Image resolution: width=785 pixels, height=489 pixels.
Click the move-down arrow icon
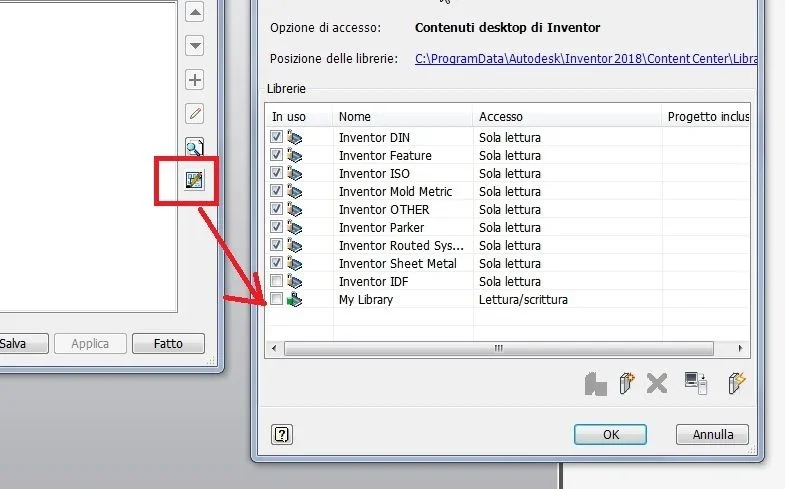click(x=195, y=46)
